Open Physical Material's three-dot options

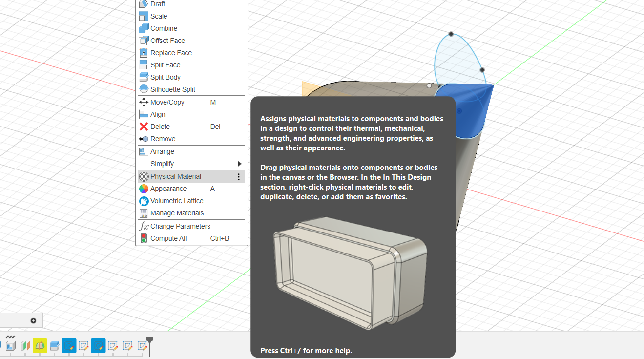click(x=239, y=177)
